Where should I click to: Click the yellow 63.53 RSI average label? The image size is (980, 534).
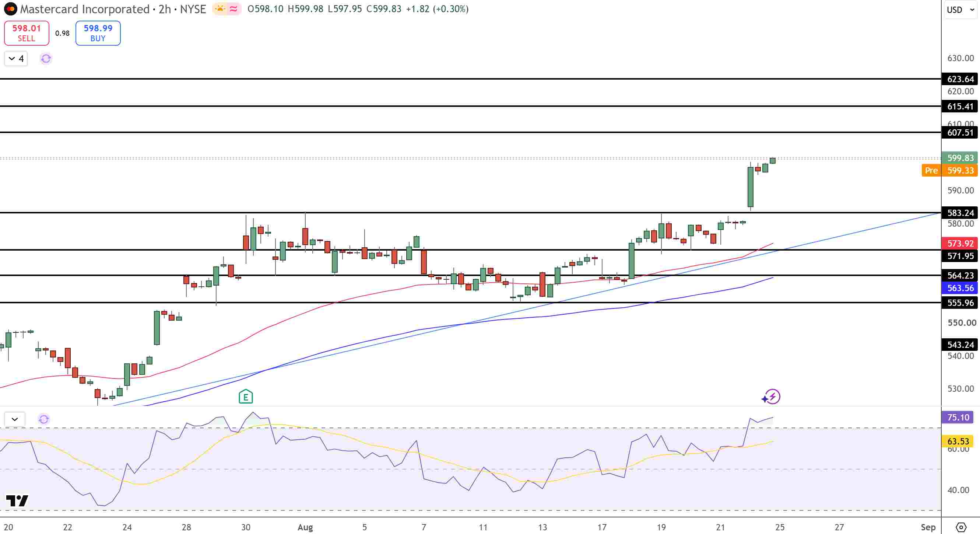pos(958,441)
